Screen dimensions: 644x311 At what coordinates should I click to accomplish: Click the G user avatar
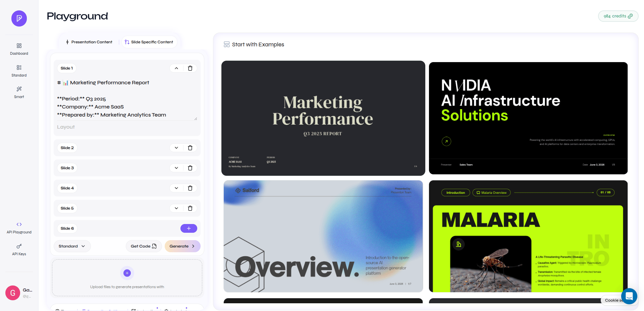point(13,293)
